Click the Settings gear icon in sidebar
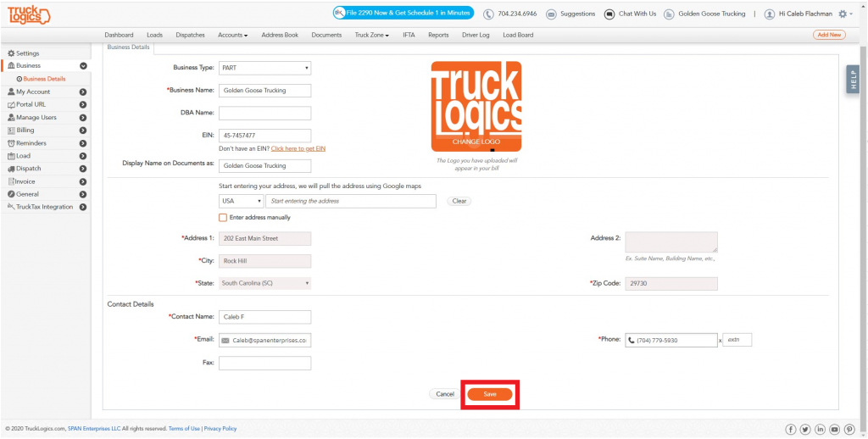The width and height of the screenshot is (868, 439). coord(10,53)
